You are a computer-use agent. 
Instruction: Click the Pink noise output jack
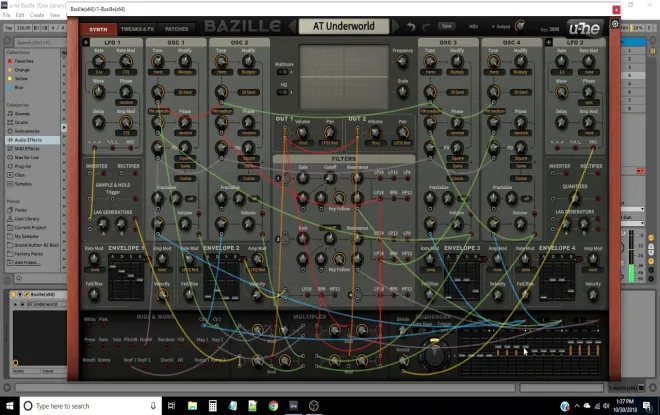tap(103, 326)
